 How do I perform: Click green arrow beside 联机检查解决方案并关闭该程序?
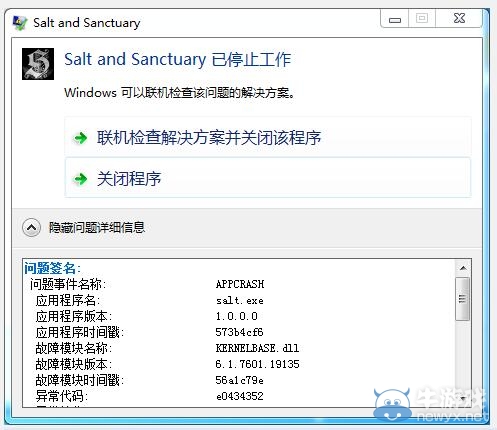coord(80,138)
